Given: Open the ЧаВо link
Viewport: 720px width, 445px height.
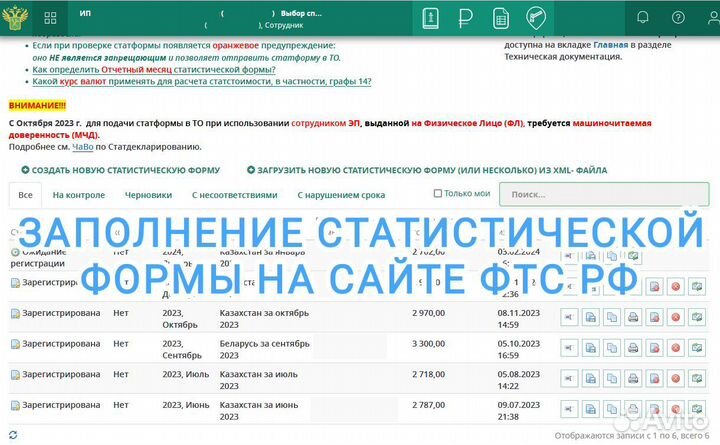Looking at the screenshot, I should pos(83,147).
